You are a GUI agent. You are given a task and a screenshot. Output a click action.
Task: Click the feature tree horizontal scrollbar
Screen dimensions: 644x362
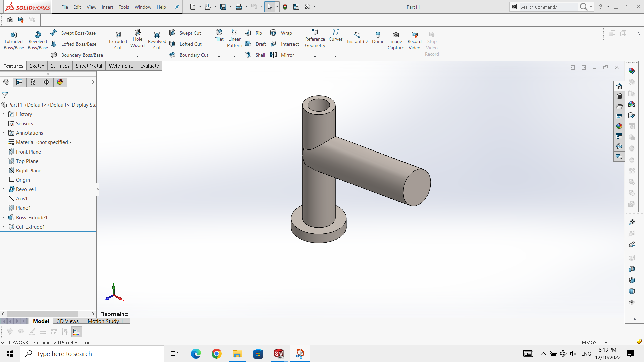(x=43, y=314)
